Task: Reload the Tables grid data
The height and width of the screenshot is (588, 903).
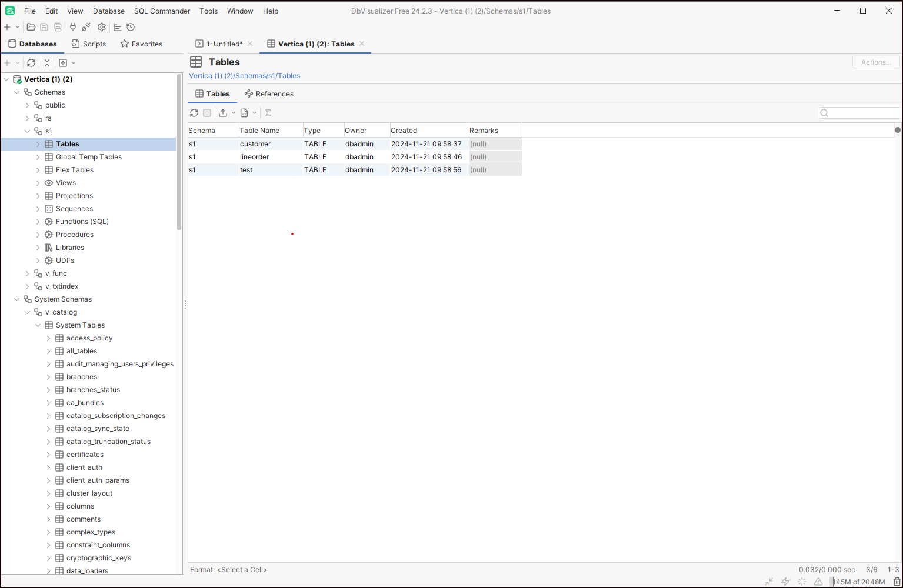Action: (194, 113)
